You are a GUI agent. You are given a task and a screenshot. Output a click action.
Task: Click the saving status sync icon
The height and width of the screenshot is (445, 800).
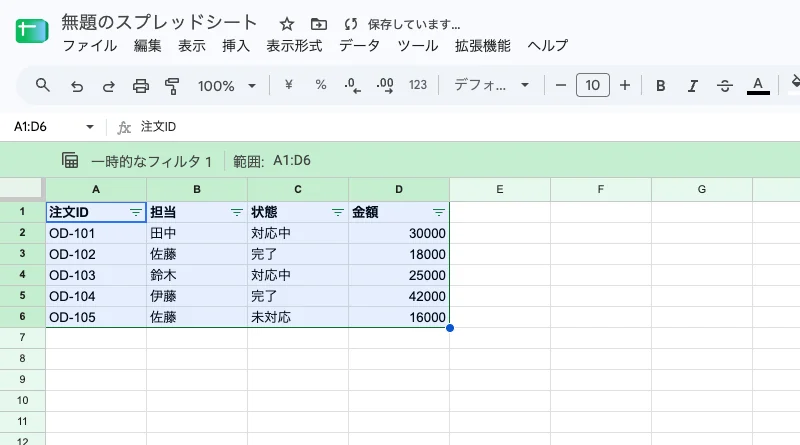click(351, 24)
